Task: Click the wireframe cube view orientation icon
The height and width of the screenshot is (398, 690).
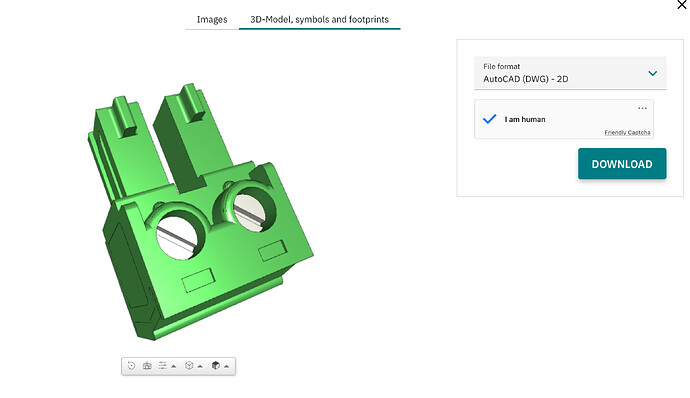Action: tap(189, 365)
